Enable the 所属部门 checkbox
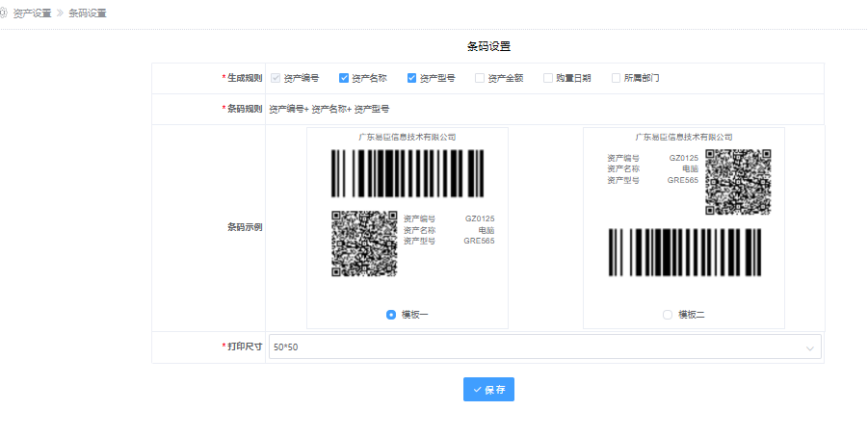 pos(617,78)
